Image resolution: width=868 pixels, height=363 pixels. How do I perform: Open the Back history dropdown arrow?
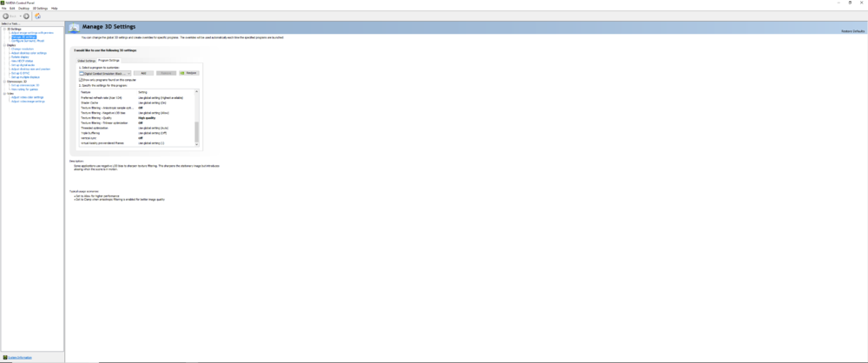(20, 16)
